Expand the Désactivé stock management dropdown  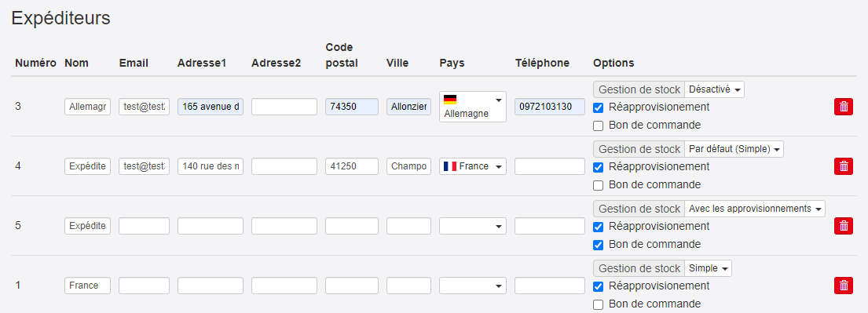coord(714,89)
